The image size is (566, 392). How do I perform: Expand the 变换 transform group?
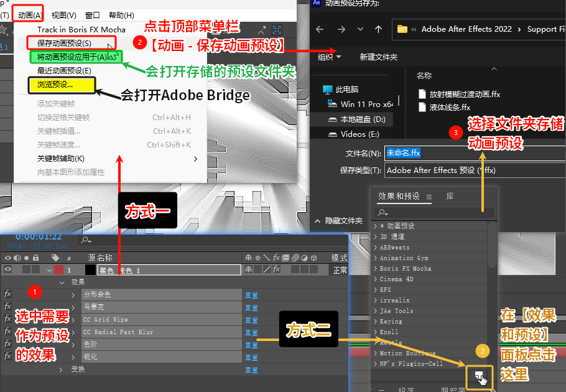click(x=61, y=370)
